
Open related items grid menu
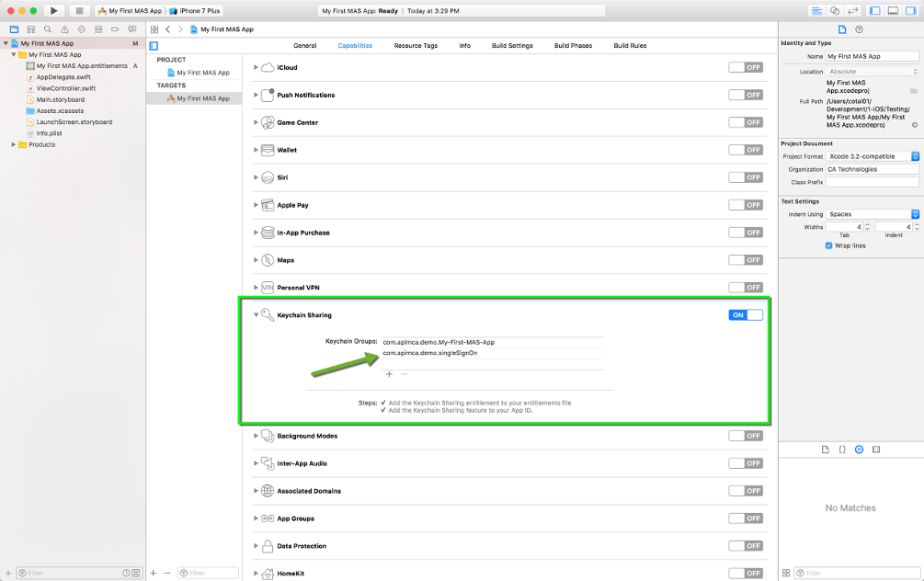(154, 28)
